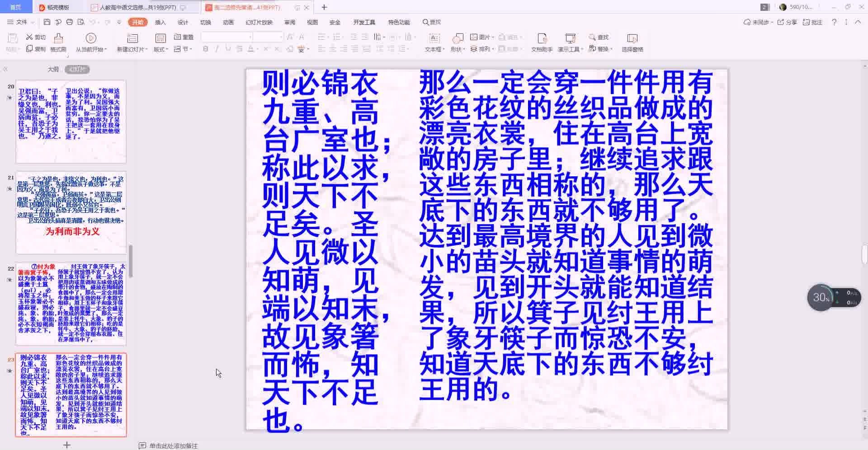The image size is (868, 450).
Task: Switch to the 人教高中语文选修 document tab
Action: tap(142, 8)
